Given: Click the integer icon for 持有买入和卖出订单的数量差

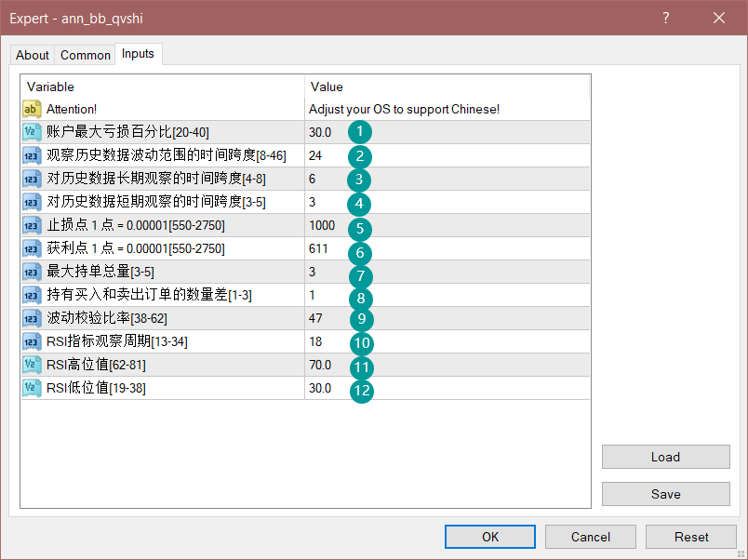Looking at the screenshot, I should [32, 295].
